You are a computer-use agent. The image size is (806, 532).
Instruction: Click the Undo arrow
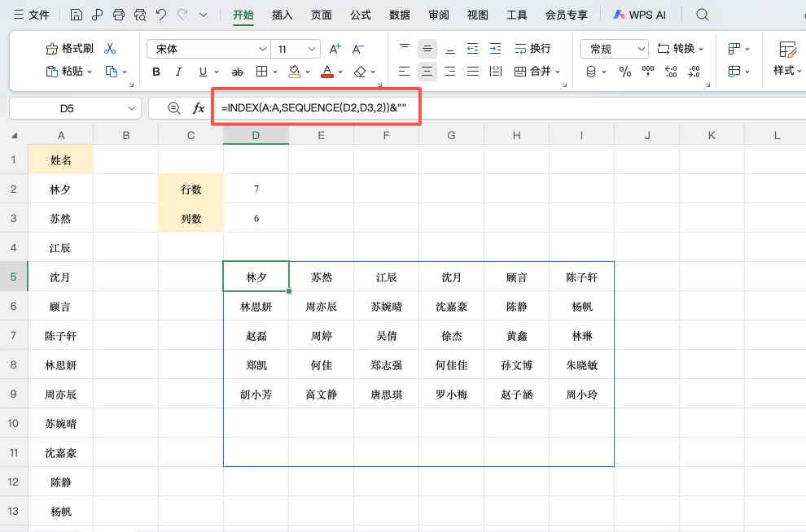[x=161, y=15]
